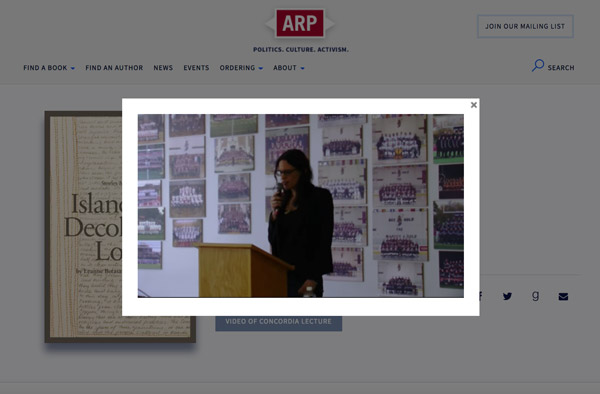Share via the Twitter bird icon

coord(507,296)
